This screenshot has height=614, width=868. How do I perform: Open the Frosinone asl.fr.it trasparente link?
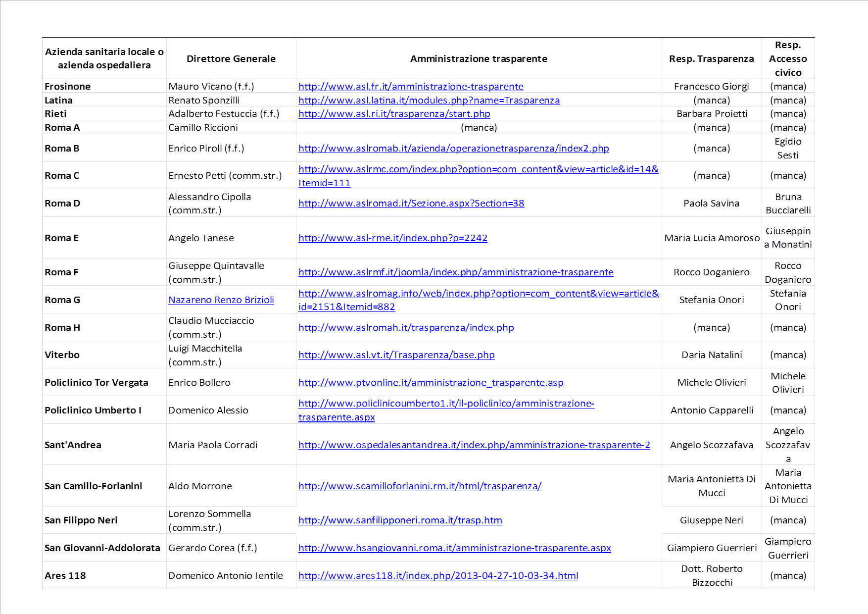(411, 86)
